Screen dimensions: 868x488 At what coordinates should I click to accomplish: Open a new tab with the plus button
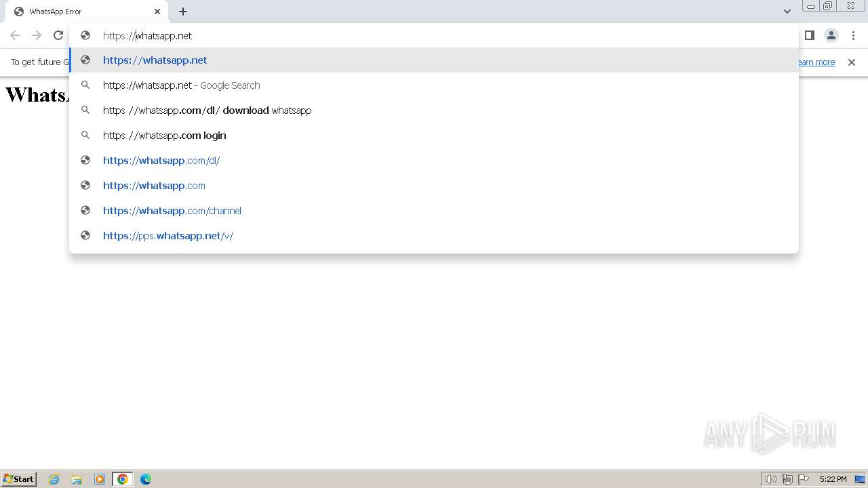click(183, 12)
